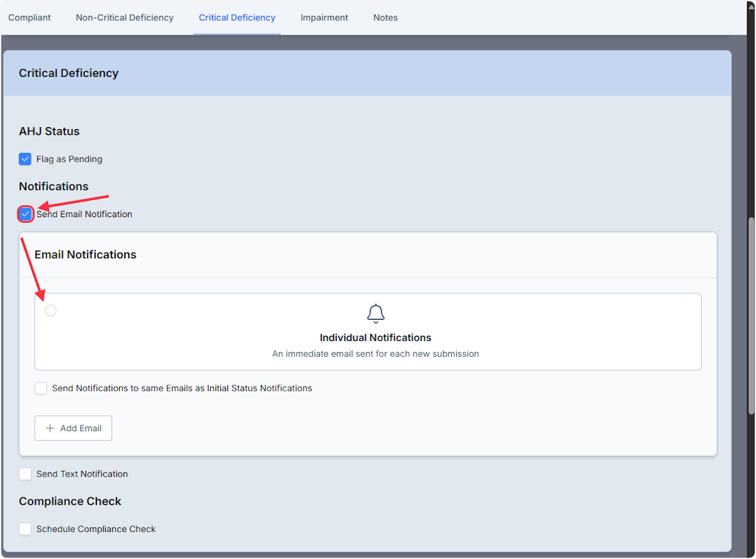Click the Individual Notifications title text
Viewport: 756px width, 559px height.
(x=375, y=337)
